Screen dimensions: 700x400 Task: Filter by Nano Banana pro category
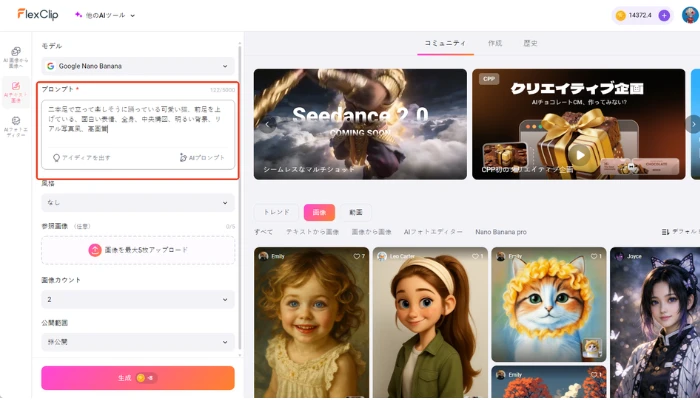501,232
